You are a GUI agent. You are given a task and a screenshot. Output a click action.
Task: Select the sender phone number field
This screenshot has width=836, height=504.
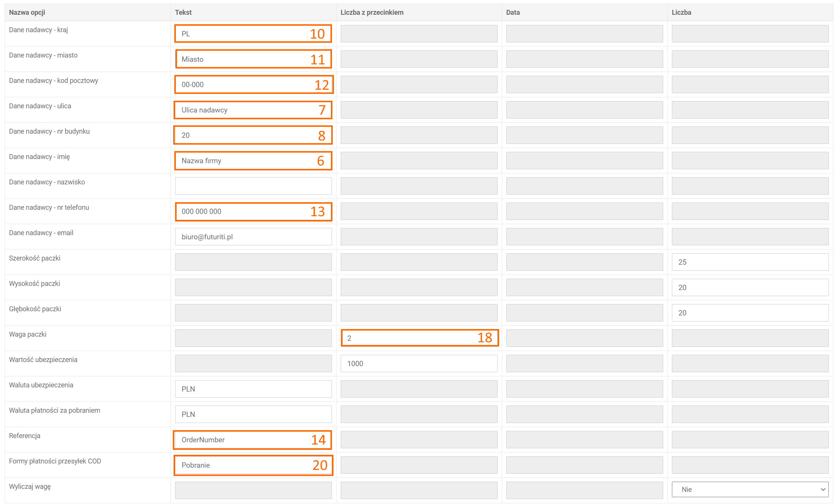(x=243, y=211)
